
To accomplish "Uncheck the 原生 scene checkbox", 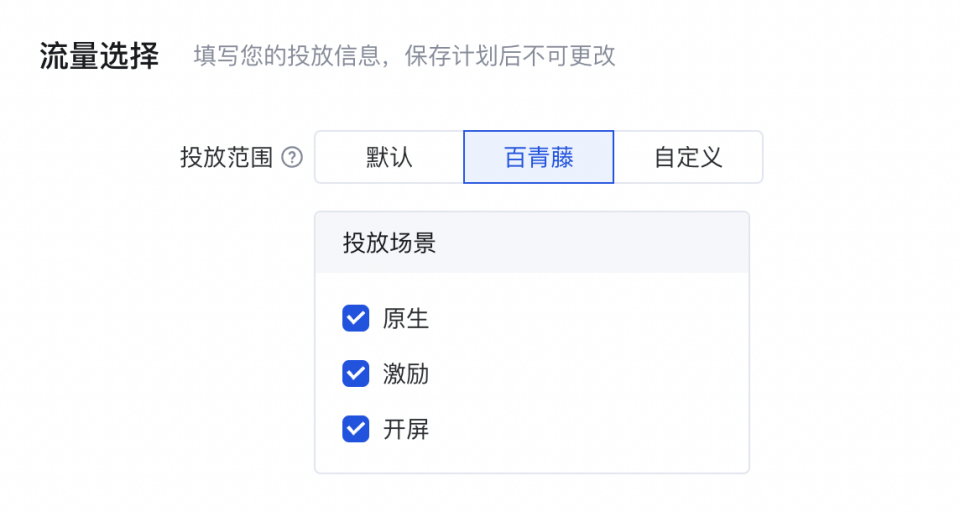I will coord(356,318).
